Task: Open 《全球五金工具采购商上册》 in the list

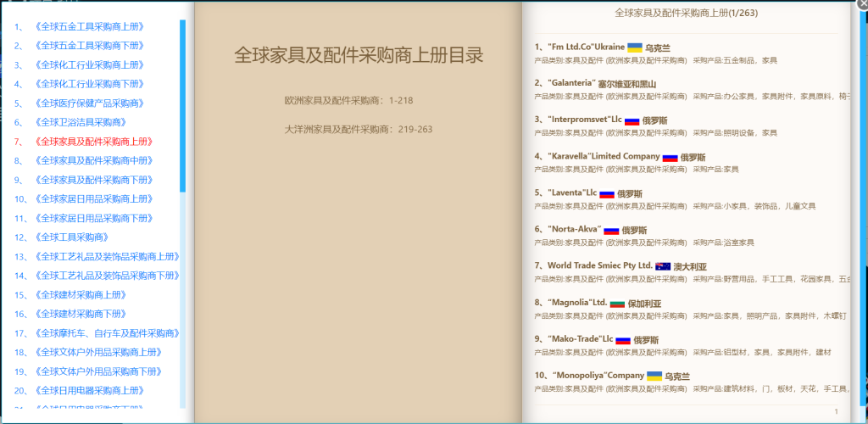Action: tap(88, 26)
